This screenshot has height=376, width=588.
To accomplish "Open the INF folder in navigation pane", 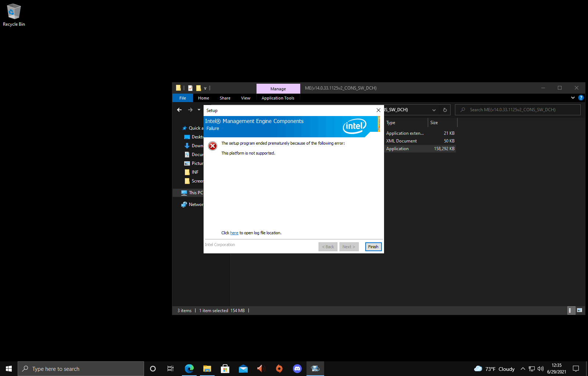I will coord(192,172).
